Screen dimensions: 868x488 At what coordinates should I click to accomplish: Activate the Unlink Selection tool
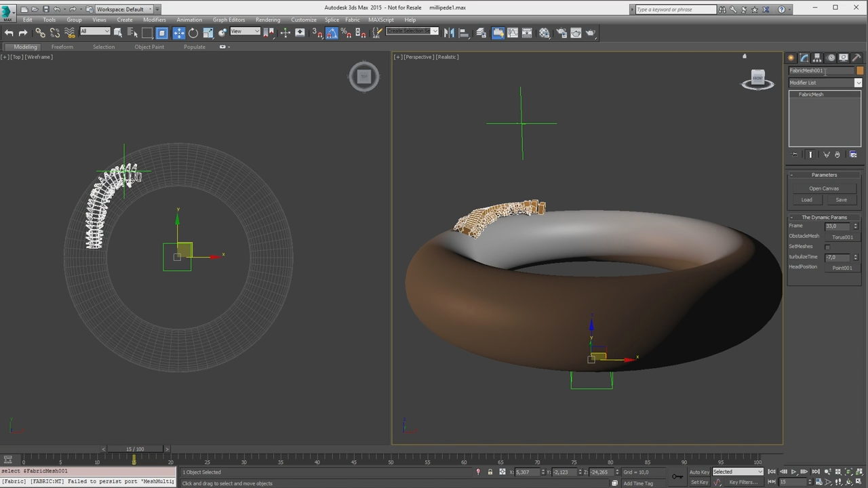click(55, 33)
